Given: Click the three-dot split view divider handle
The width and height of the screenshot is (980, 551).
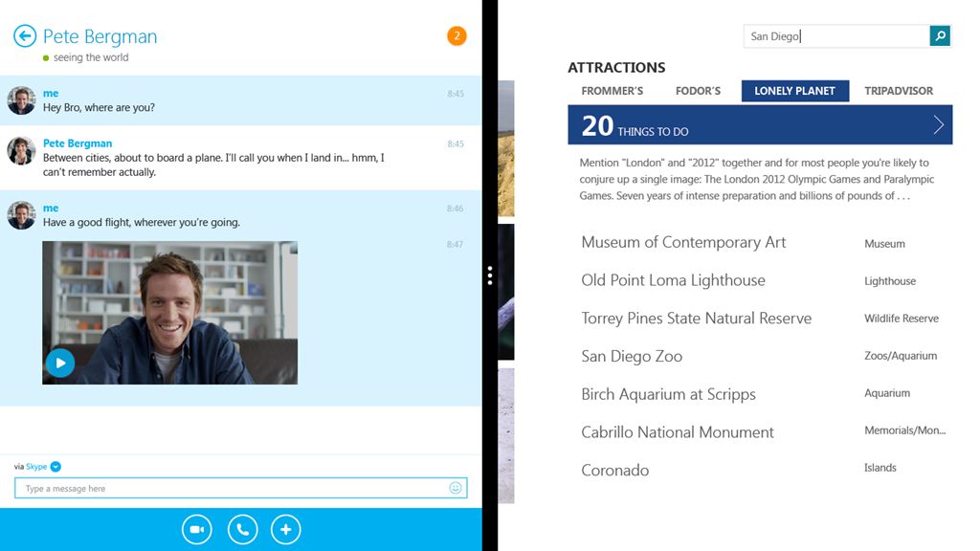Looking at the screenshot, I should point(490,275).
